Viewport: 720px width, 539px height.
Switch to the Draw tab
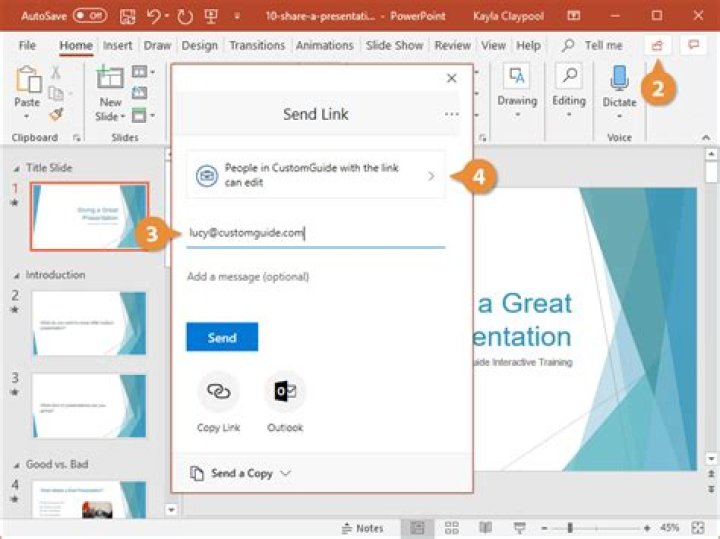tap(157, 45)
